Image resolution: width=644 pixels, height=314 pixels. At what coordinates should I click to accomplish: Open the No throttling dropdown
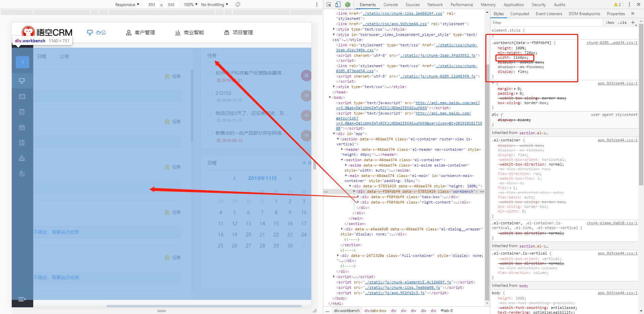click(214, 5)
